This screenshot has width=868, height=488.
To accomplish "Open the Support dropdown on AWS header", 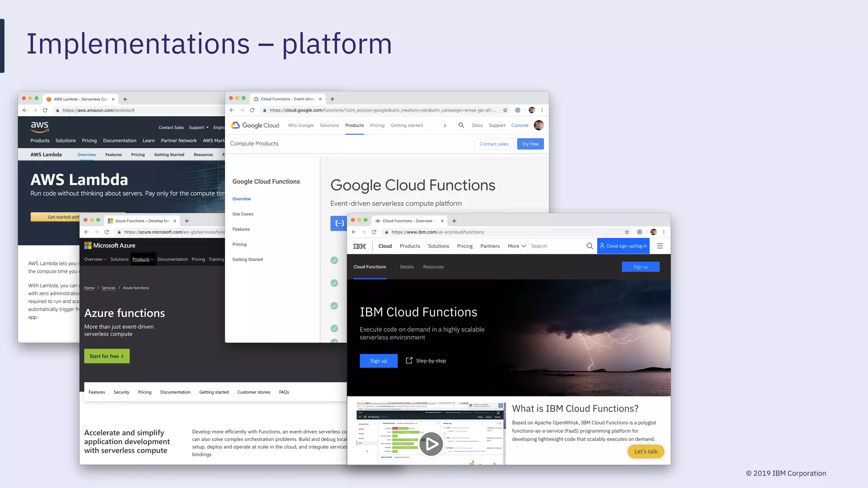I will pyautogui.click(x=199, y=128).
